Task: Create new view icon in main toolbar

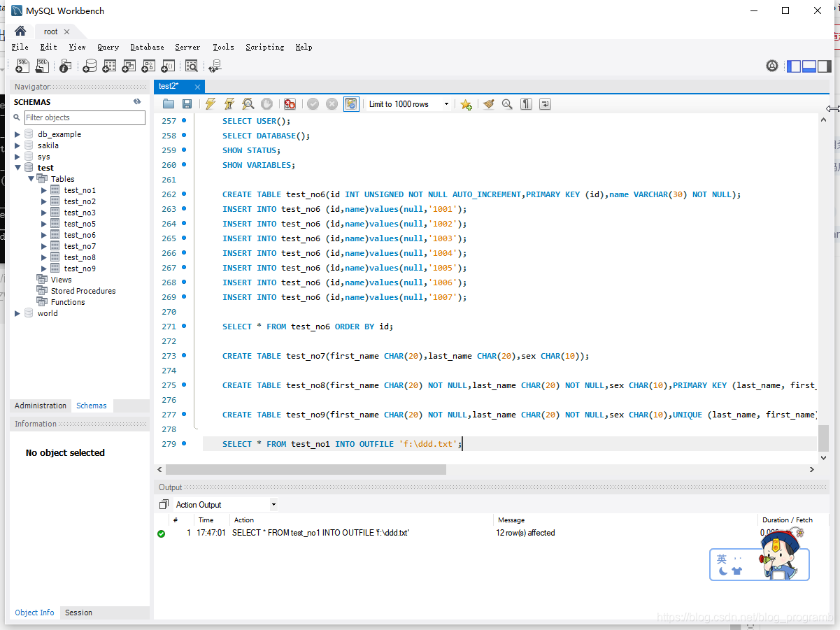Action: (x=129, y=66)
